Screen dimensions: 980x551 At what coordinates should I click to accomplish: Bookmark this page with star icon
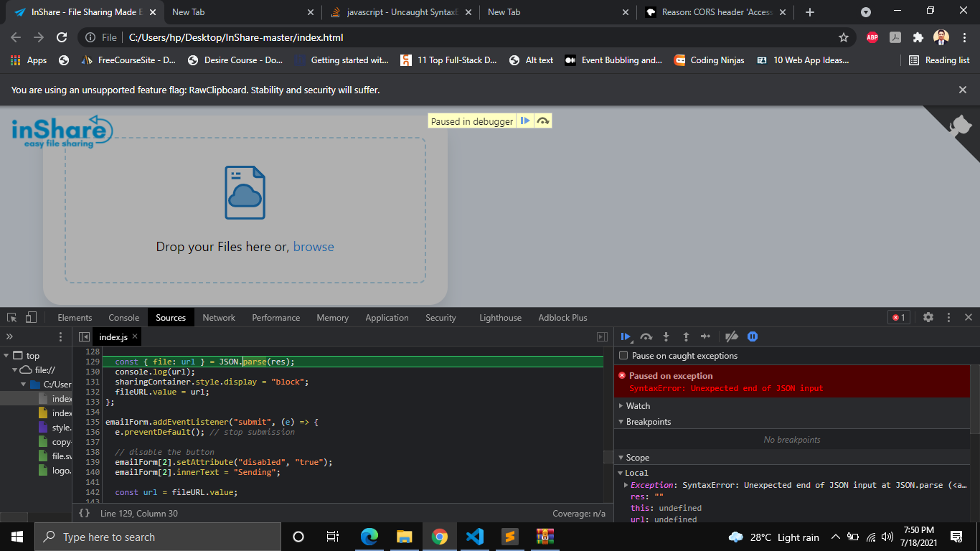(844, 37)
